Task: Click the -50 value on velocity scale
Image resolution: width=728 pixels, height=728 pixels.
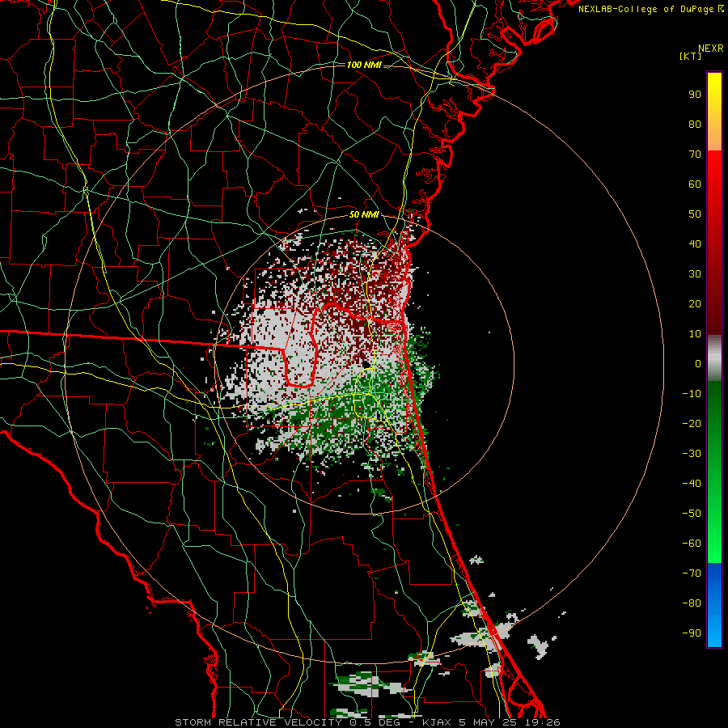Action: click(692, 514)
